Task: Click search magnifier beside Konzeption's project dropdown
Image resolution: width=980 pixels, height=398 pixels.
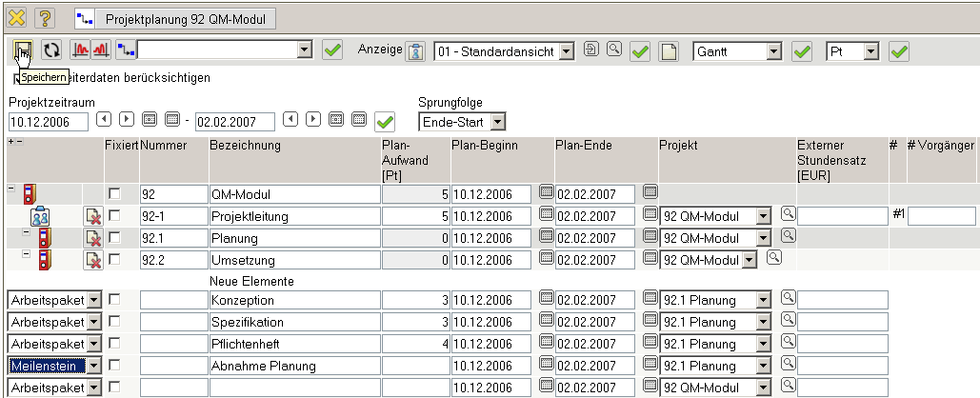Action: [x=788, y=299]
